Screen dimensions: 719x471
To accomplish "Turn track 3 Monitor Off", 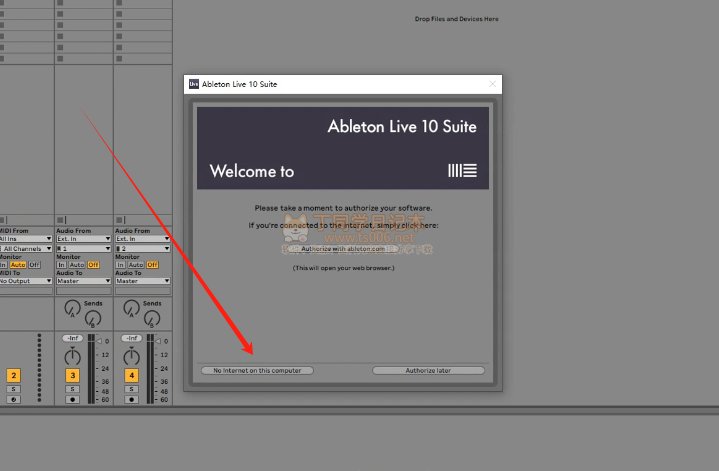I will pyautogui.click(x=93, y=264).
